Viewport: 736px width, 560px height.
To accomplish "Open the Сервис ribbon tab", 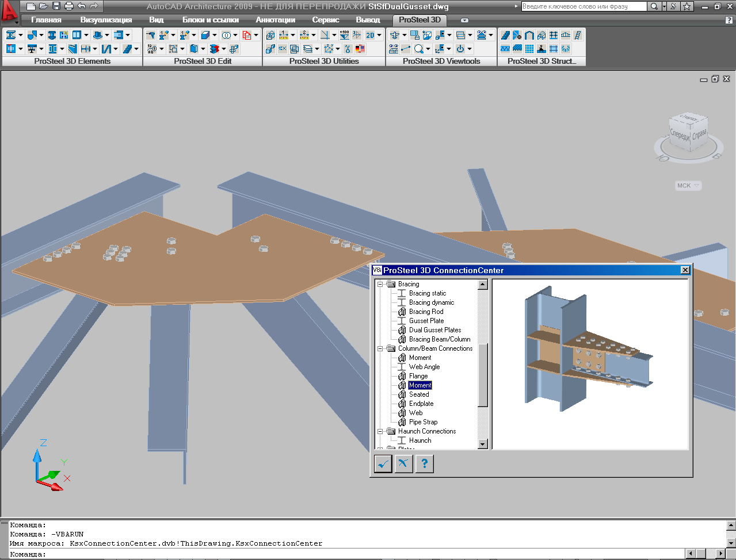I will coord(326,20).
